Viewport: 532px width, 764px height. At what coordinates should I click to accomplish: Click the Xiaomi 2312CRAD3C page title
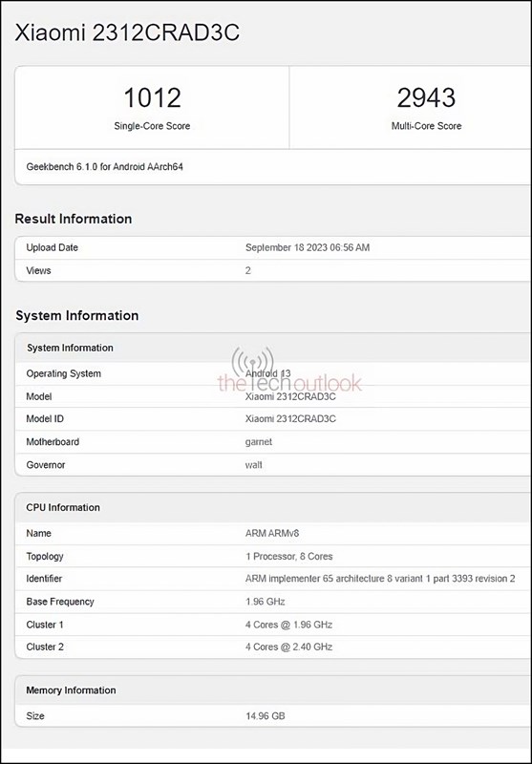coord(127,32)
